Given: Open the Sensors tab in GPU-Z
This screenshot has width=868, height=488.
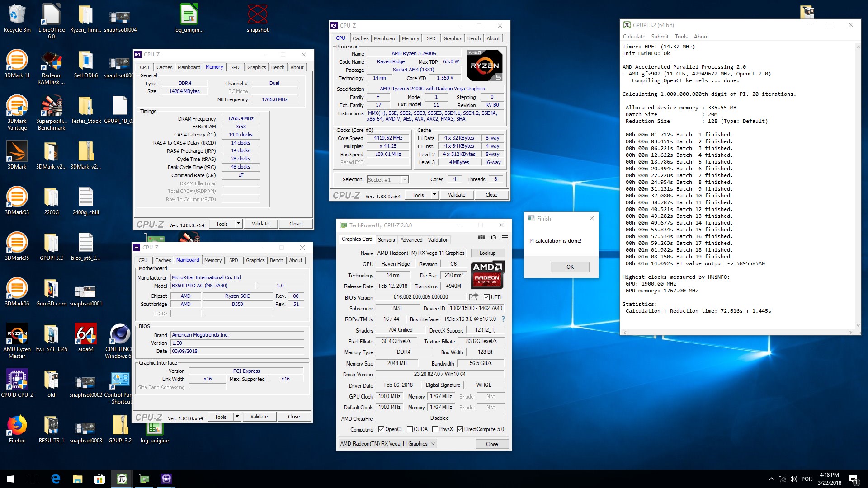Looking at the screenshot, I should [386, 240].
